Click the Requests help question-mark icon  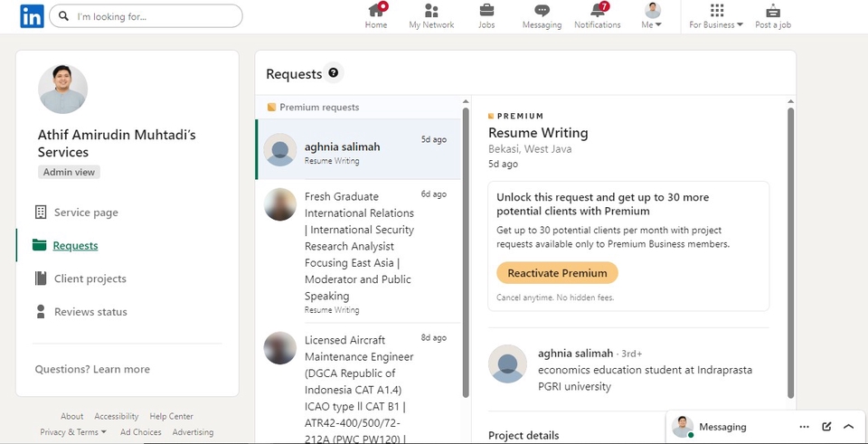pos(334,72)
